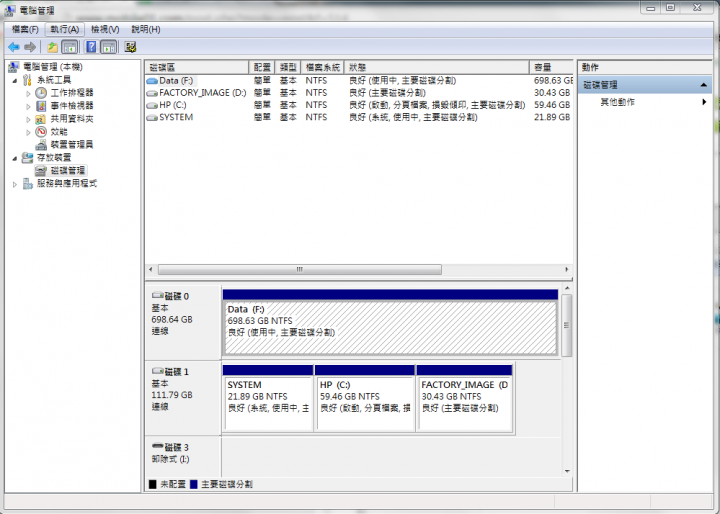Click the 21.89 GB capacity cell

(x=551, y=118)
